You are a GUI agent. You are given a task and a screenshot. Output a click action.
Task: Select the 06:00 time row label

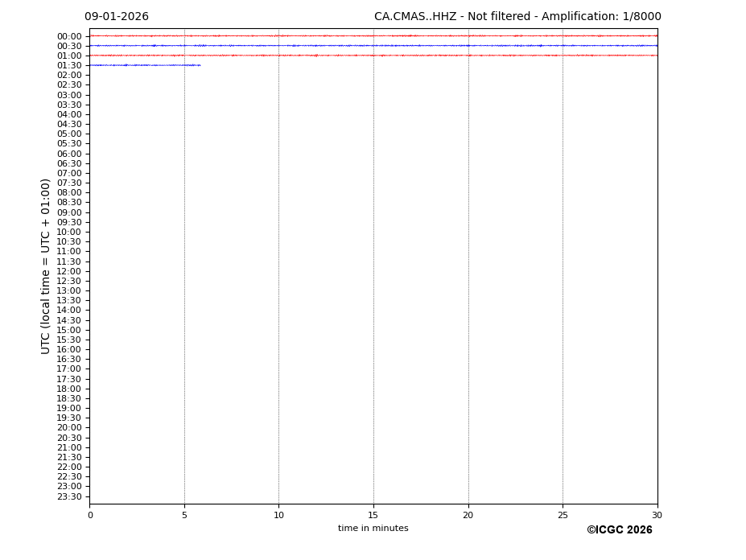tap(68, 154)
